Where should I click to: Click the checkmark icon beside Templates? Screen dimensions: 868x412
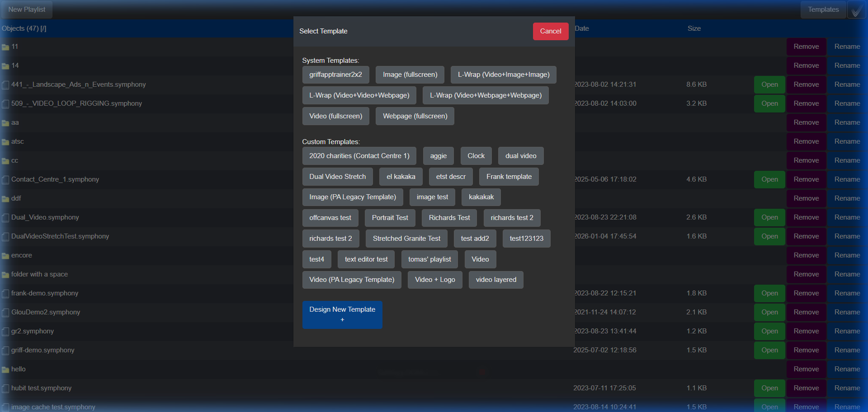point(856,10)
